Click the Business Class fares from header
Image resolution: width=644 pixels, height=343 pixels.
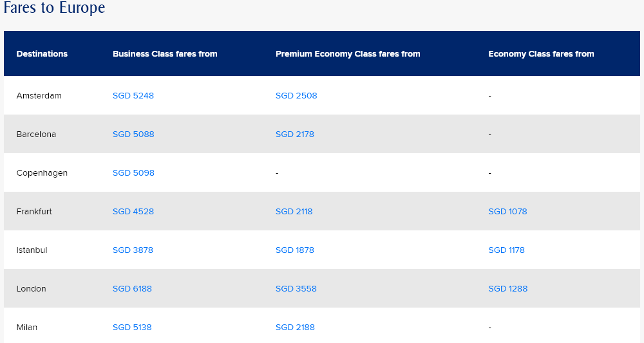tap(165, 54)
